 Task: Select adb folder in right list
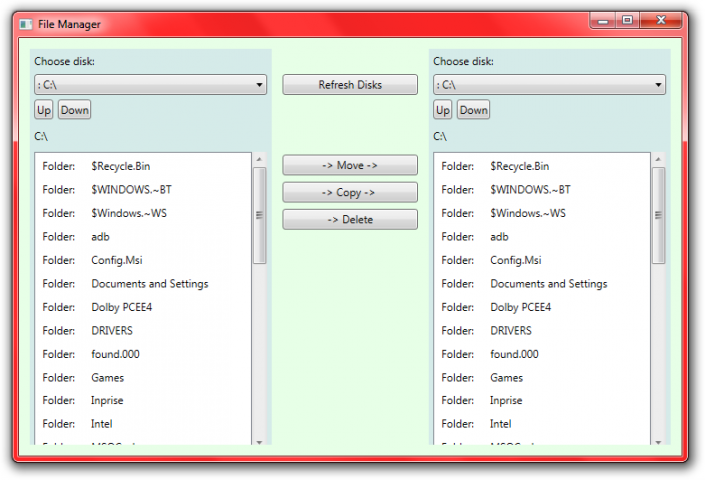click(x=542, y=237)
